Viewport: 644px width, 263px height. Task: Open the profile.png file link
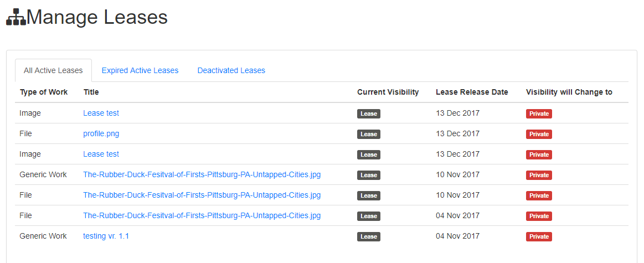(101, 133)
